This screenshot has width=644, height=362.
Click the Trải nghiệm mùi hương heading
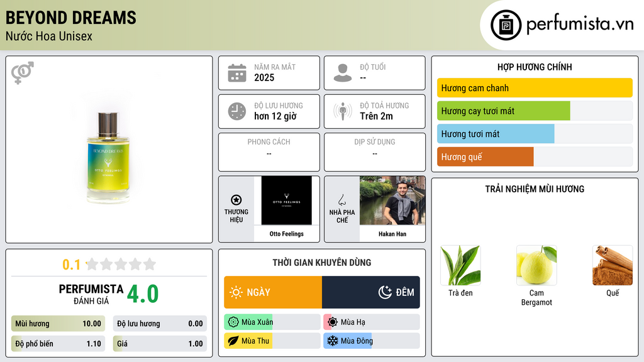click(535, 189)
